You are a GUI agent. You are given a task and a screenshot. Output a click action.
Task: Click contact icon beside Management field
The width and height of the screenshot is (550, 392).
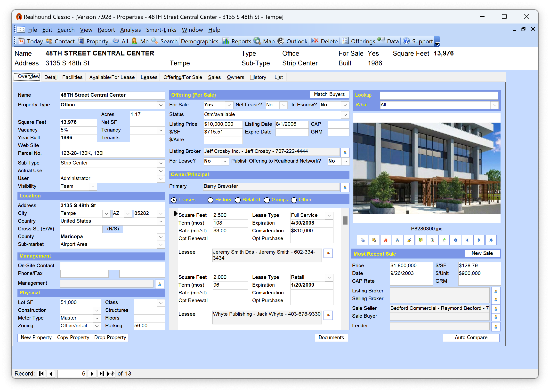160,284
